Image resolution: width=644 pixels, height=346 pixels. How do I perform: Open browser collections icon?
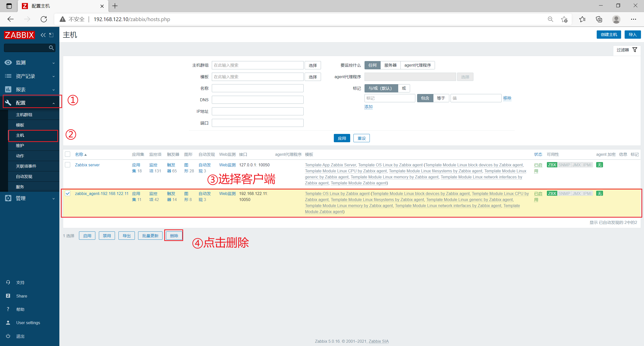click(x=599, y=19)
